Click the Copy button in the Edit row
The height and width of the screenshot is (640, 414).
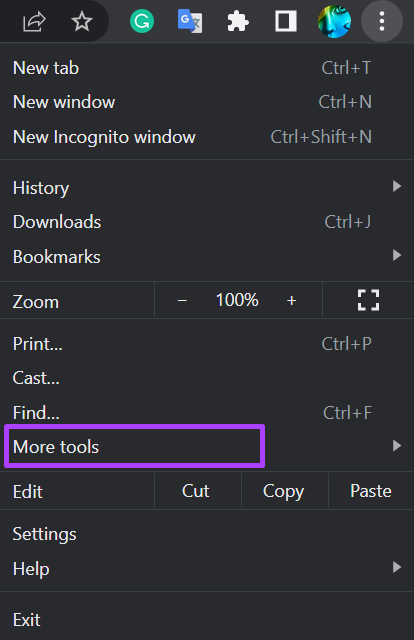[285, 491]
